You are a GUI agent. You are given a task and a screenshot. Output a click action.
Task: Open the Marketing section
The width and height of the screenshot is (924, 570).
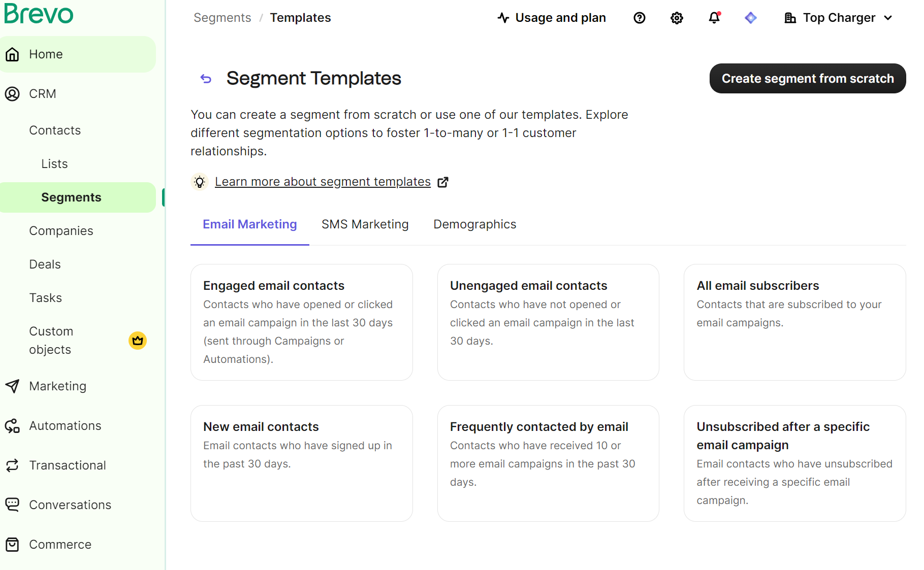57,386
